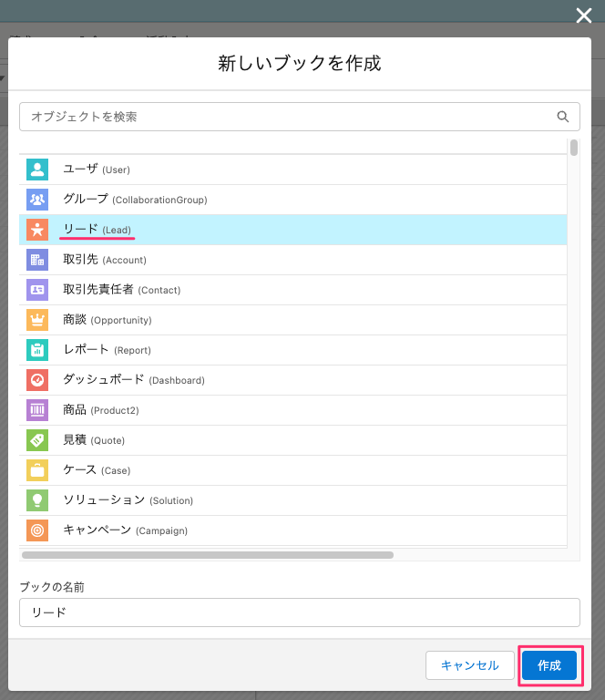This screenshot has height=700, width=605.
Task: Click the search magnifier icon
Action: 562,117
